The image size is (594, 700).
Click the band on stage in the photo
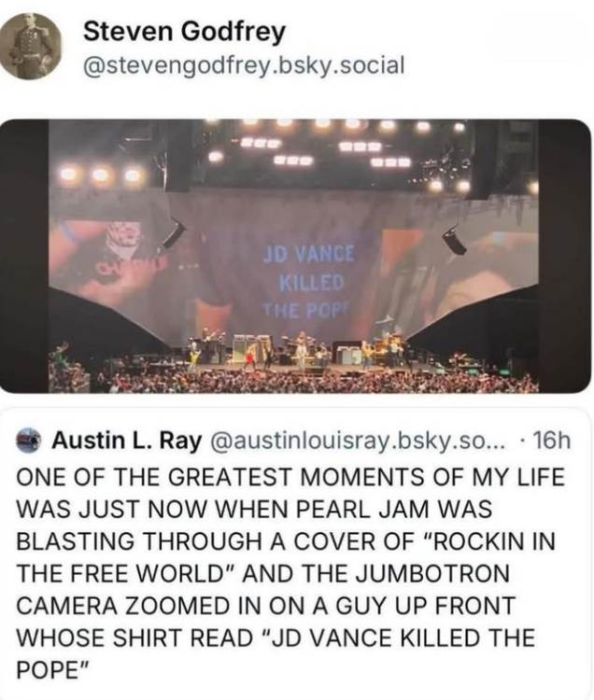[x=299, y=353]
